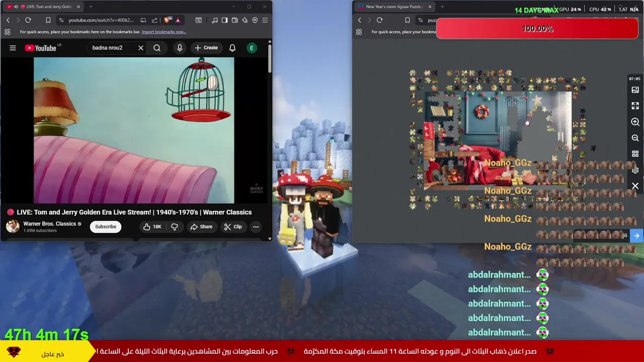Clear the YouTube search text 'badna nrou2'
The image size is (644, 362).
(x=141, y=48)
